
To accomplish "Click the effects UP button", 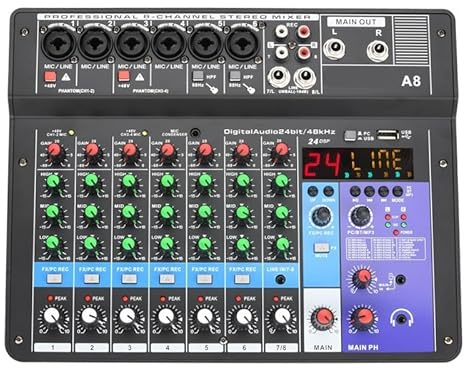I will coord(313,191).
